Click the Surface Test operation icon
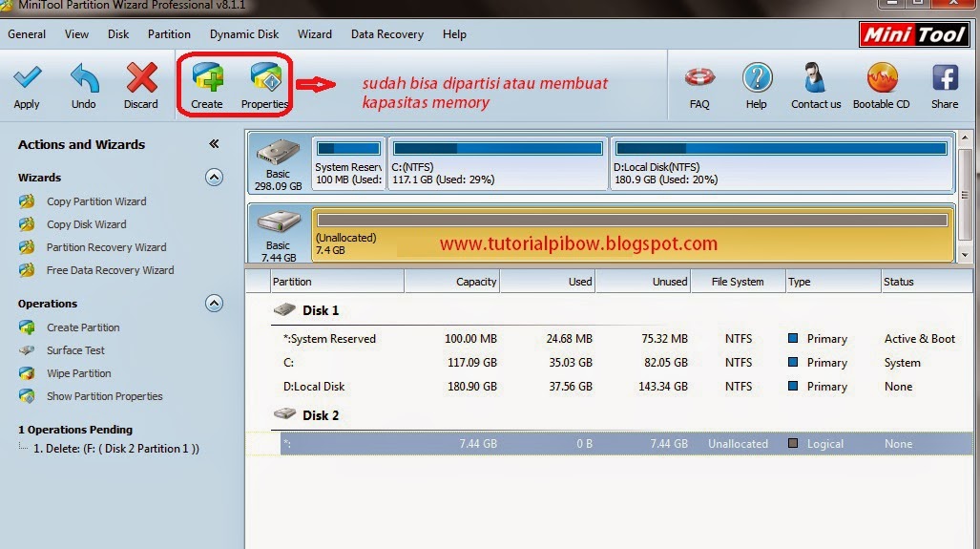 (27, 350)
